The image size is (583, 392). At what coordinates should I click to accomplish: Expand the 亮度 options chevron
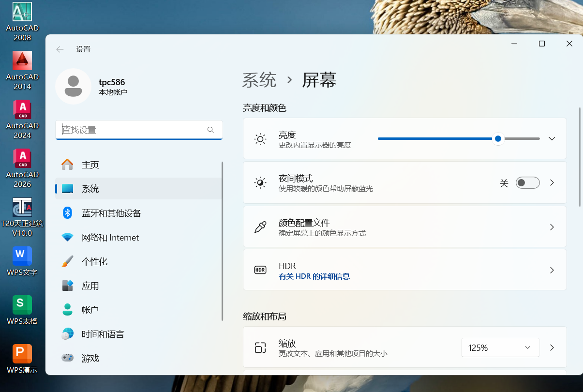click(x=552, y=138)
